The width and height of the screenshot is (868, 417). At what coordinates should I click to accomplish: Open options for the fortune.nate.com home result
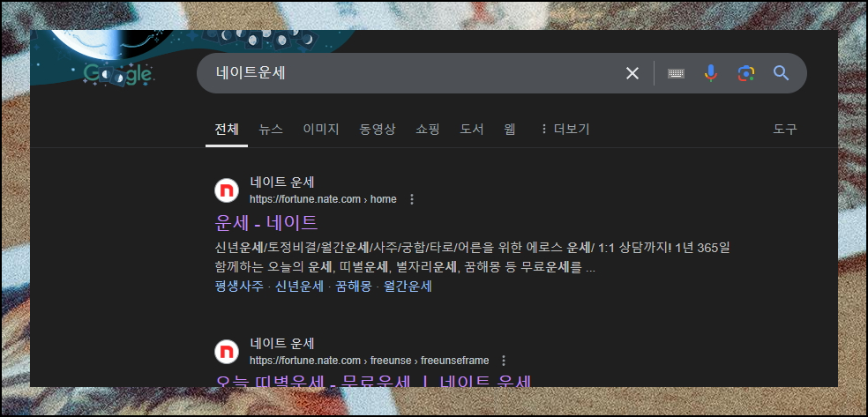tap(411, 199)
